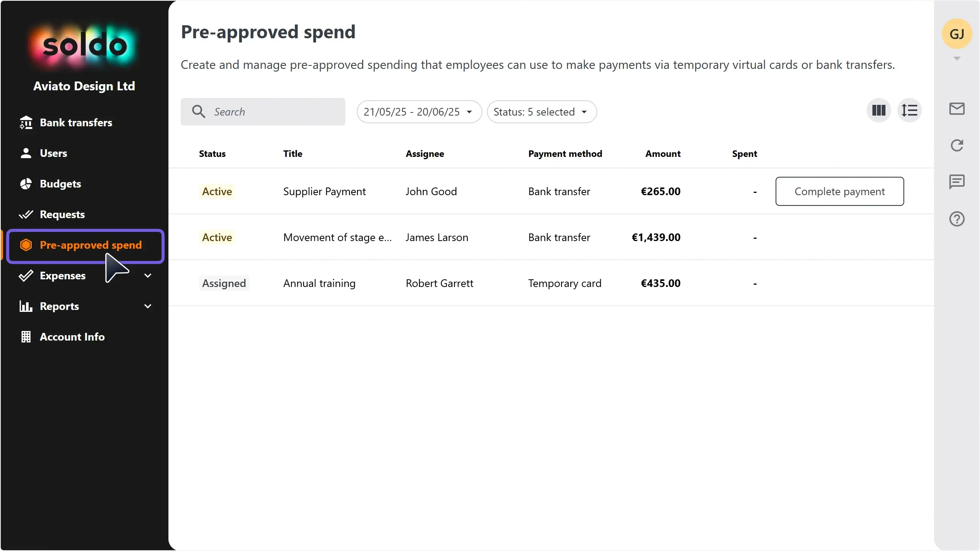Open the mail envelope icon
The image size is (980, 551).
pos(957,109)
